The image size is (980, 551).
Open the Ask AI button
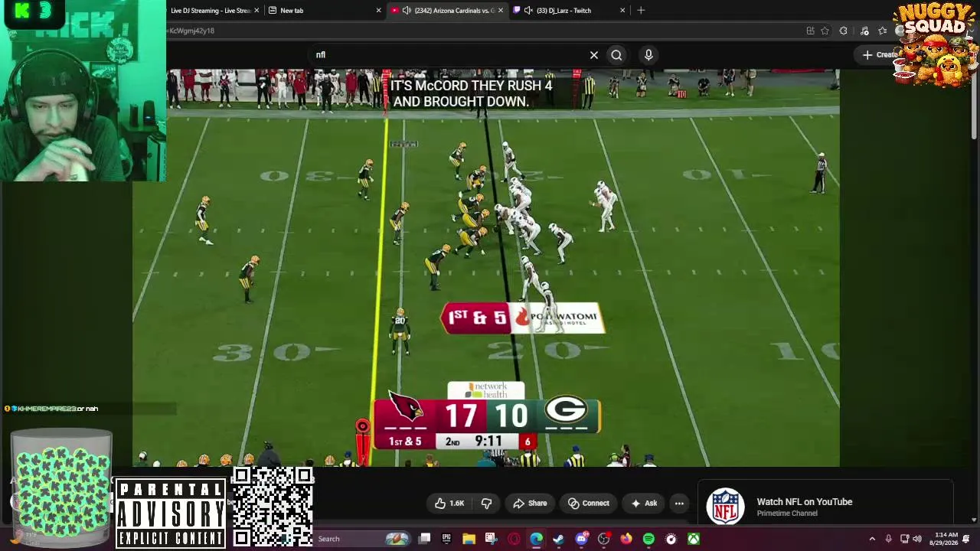644,504
